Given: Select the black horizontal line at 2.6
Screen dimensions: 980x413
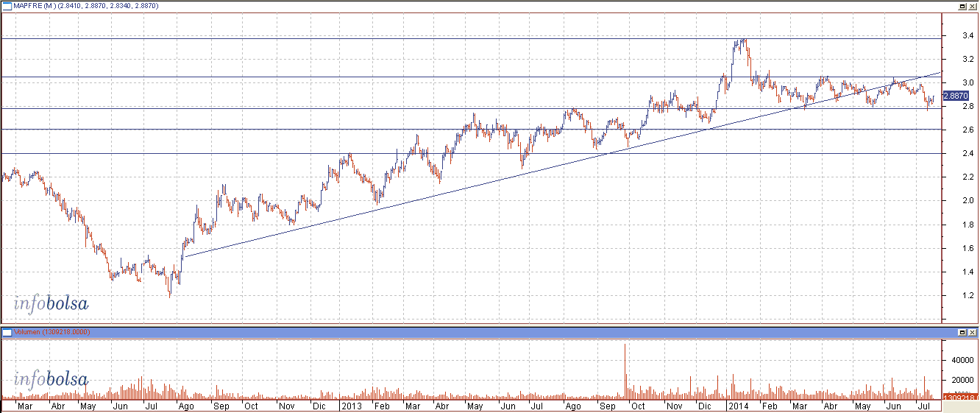Looking at the screenshot, I should (471, 130).
